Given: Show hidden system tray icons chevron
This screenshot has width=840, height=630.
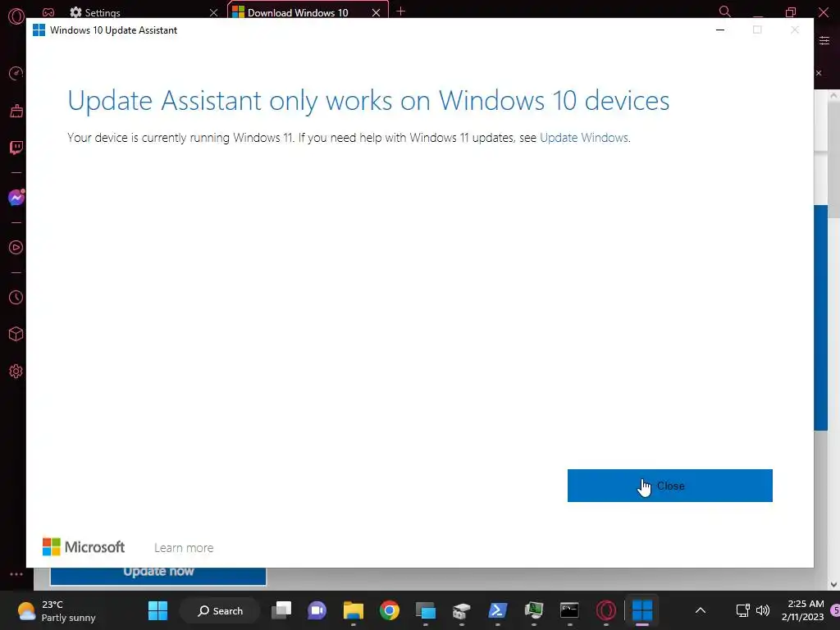Looking at the screenshot, I should click(x=701, y=610).
